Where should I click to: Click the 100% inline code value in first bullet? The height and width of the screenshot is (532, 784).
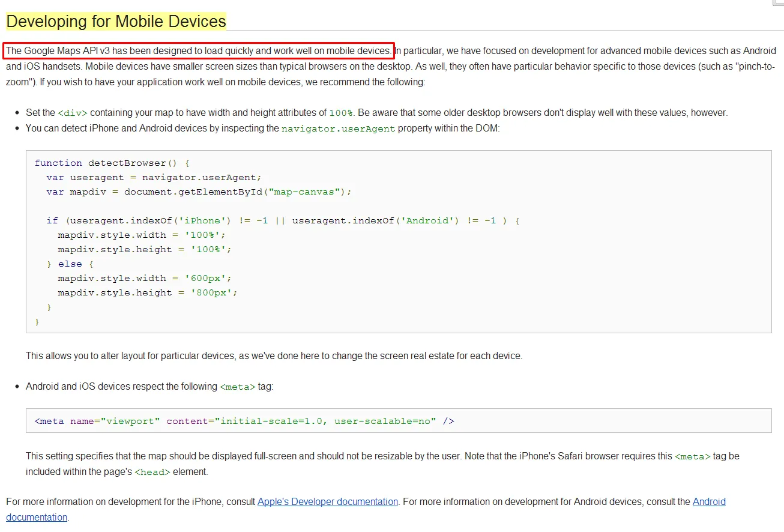(x=342, y=113)
